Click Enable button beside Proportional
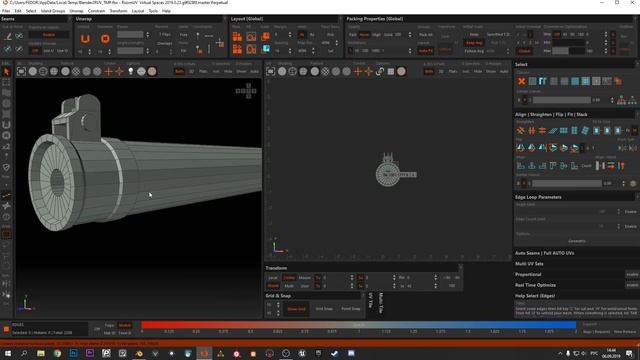640x360 pixels. [632, 274]
